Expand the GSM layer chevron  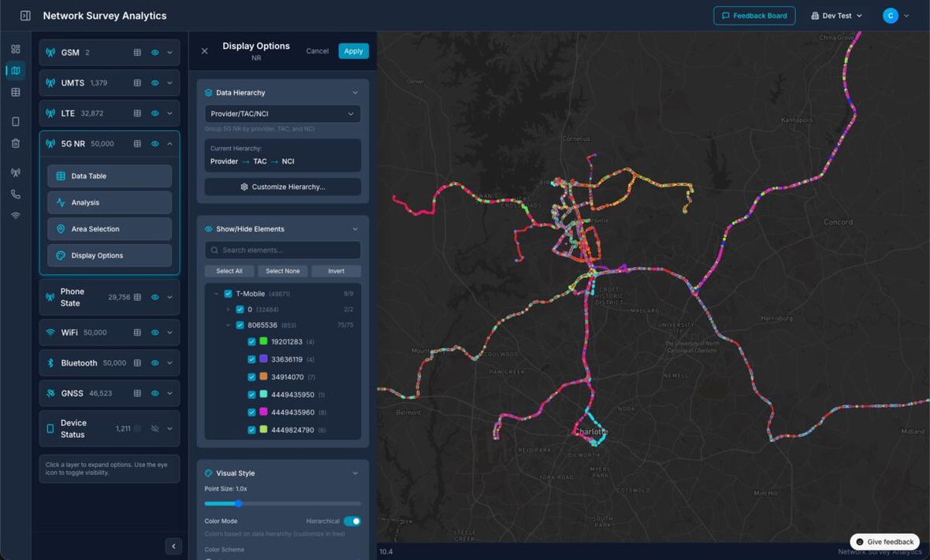[170, 52]
